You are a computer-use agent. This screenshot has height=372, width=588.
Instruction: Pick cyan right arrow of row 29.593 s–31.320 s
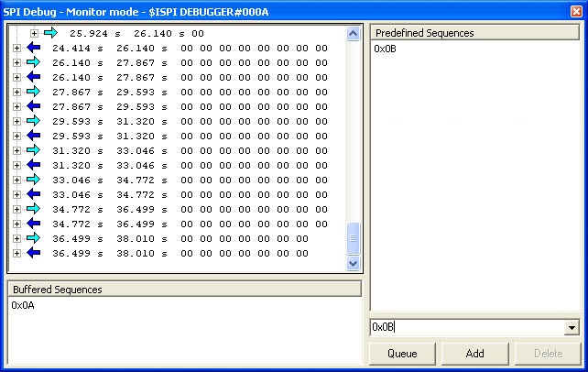[34, 121]
